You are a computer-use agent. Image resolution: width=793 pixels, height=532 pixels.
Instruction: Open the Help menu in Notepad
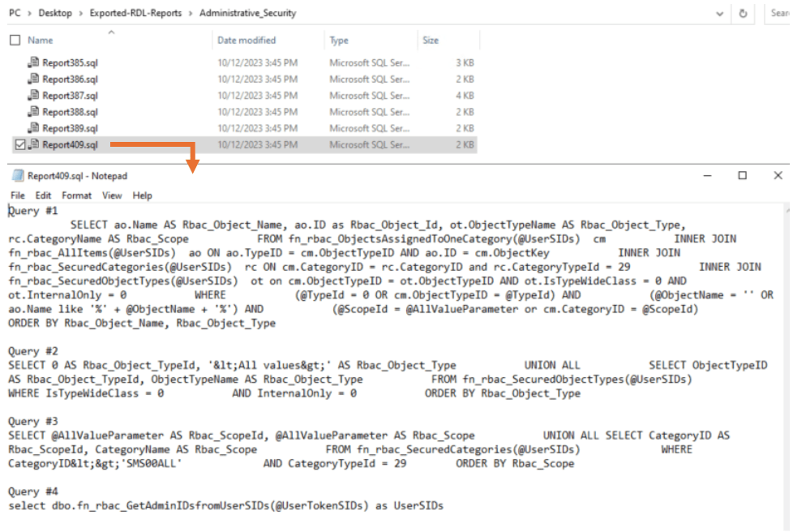click(x=142, y=195)
